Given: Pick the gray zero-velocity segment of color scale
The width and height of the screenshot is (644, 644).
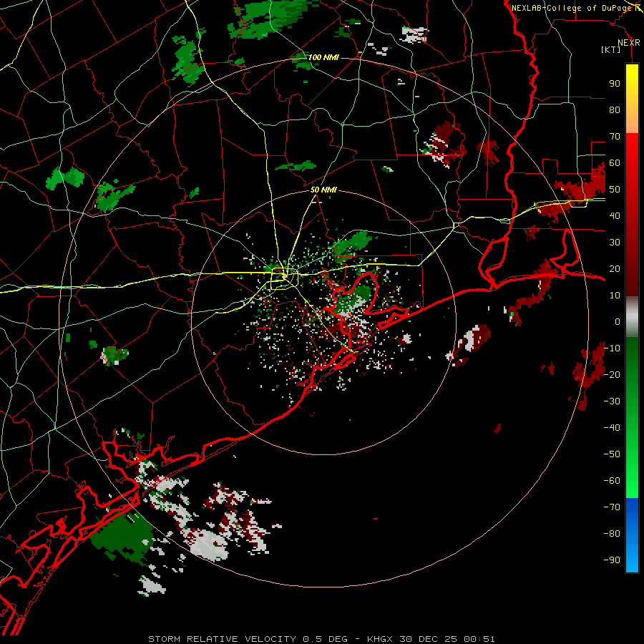Looking at the screenshot, I should pyautogui.click(x=632, y=317).
